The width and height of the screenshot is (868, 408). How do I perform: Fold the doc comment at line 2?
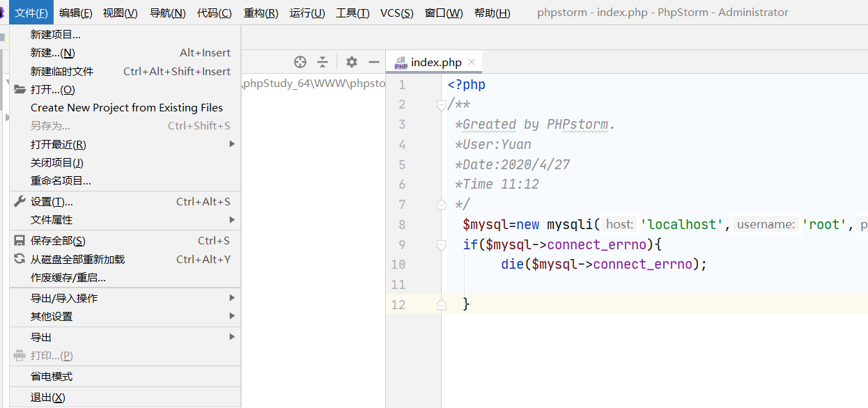point(441,105)
